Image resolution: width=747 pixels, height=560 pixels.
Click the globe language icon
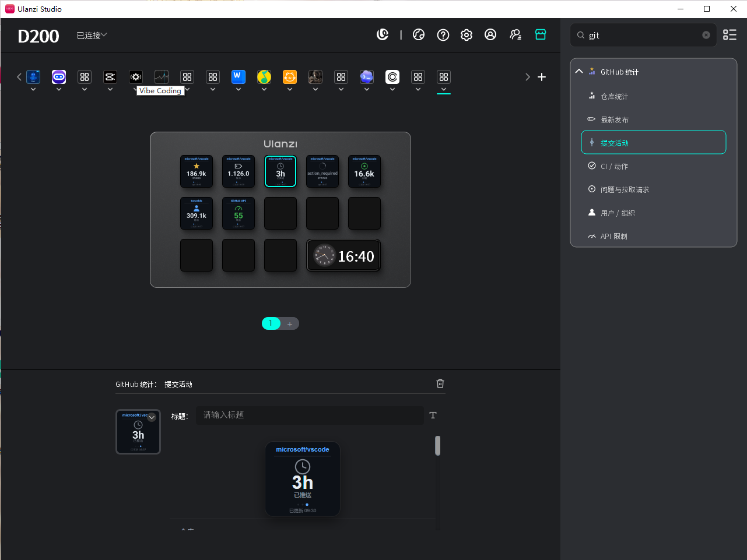click(x=419, y=35)
